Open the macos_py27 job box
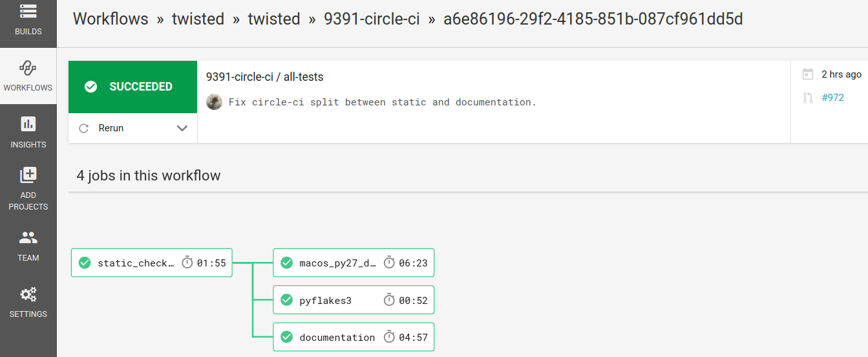868x357 pixels. point(354,263)
